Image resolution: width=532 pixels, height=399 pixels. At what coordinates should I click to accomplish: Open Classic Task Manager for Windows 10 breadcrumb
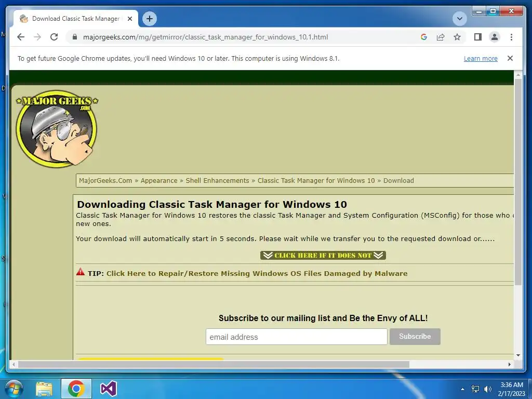pyautogui.click(x=316, y=180)
